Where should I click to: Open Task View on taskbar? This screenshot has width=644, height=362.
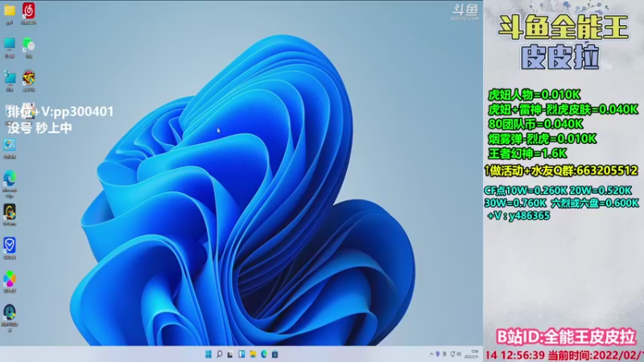[230, 354]
